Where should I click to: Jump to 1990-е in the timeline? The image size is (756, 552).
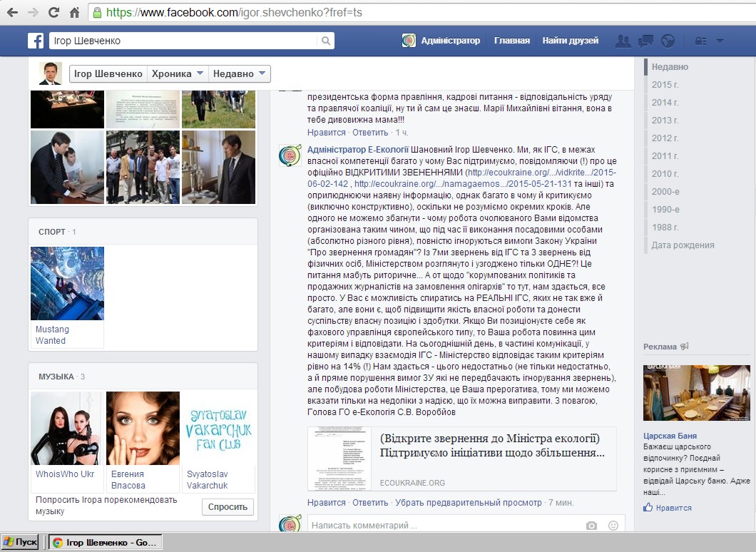pos(665,209)
